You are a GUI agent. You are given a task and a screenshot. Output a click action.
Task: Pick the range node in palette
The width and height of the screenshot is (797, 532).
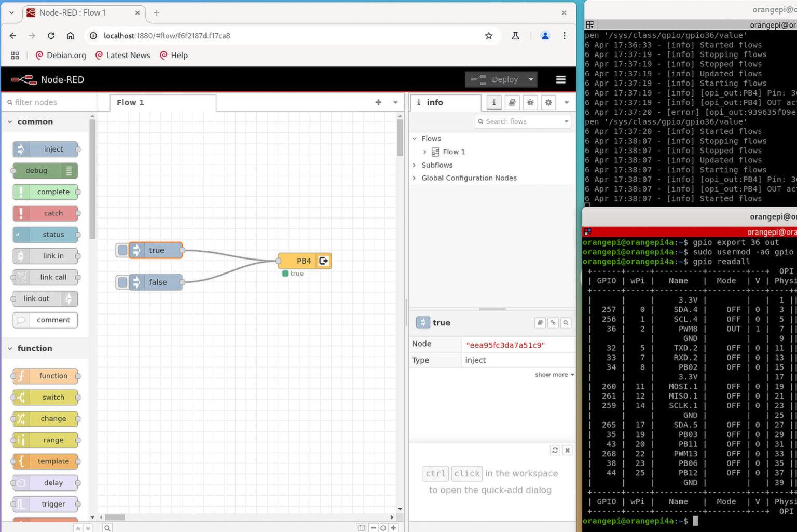(x=46, y=440)
